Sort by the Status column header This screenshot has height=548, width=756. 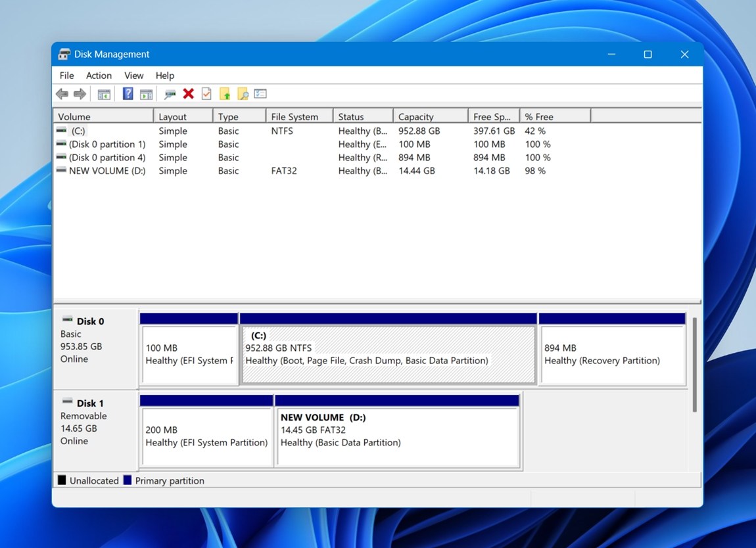coord(363,117)
